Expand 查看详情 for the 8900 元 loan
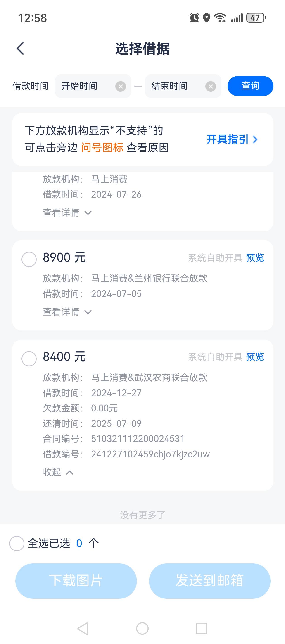285x644 pixels. pos(67,312)
